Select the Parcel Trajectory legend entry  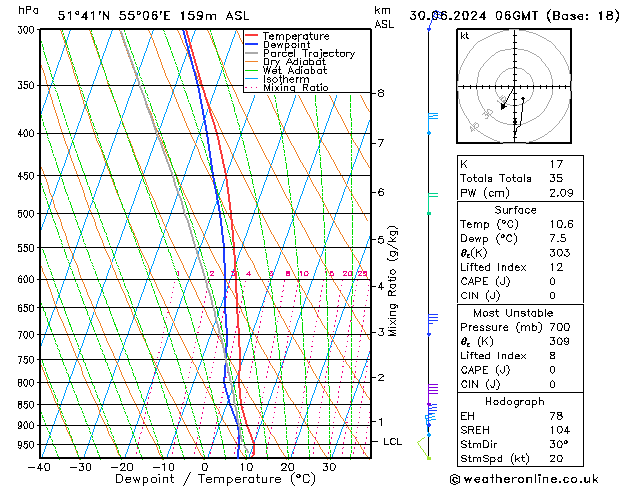[308, 54]
